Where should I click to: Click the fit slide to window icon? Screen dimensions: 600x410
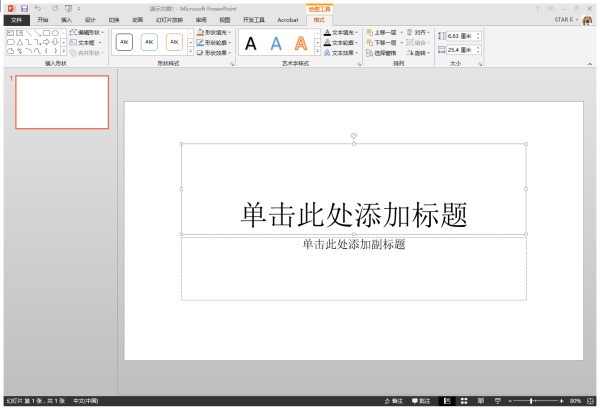[x=590, y=400]
